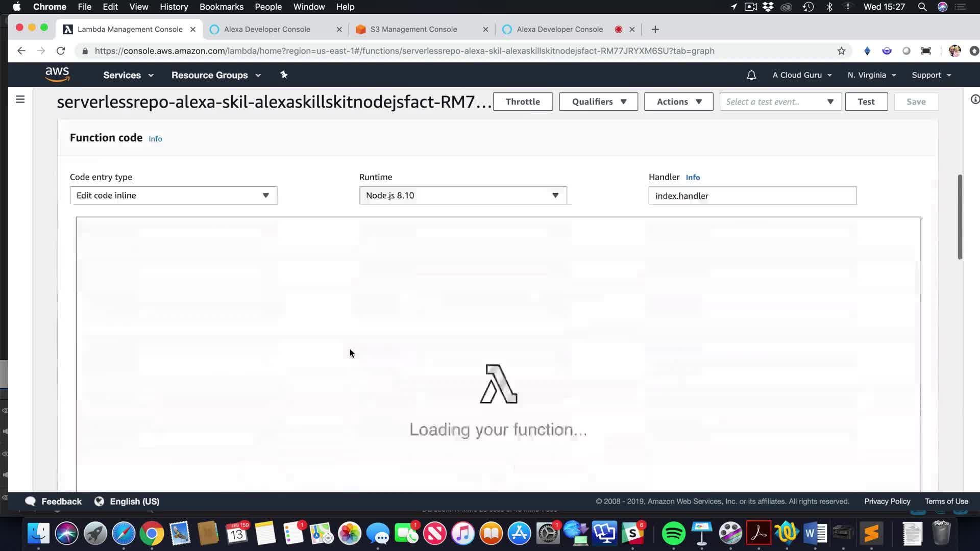The height and width of the screenshot is (551, 980).
Task: Open the hamburger side navigation menu
Action: point(20,99)
